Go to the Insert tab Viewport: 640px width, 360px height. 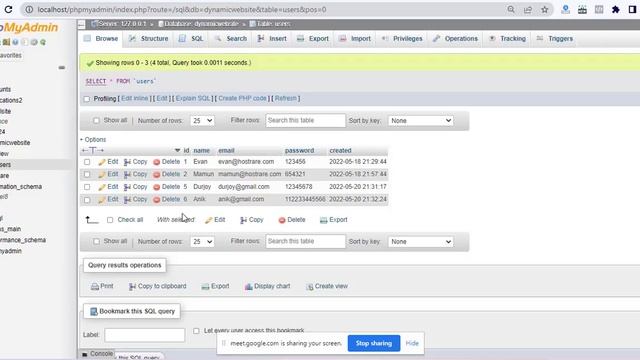[272, 38]
